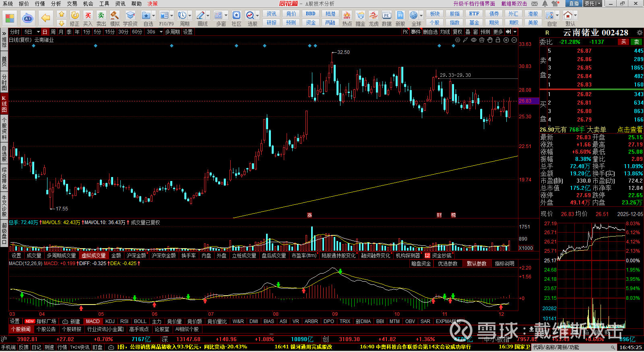The height and width of the screenshot is (352, 644).
Task: Expand the 30s period dropdown arrow
Action: click(x=161, y=32)
